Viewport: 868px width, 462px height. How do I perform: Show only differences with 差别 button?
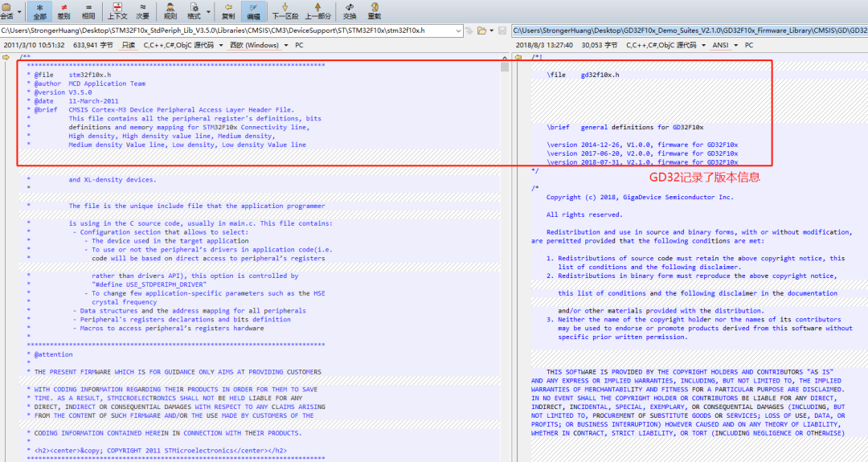pyautogui.click(x=63, y=11)
